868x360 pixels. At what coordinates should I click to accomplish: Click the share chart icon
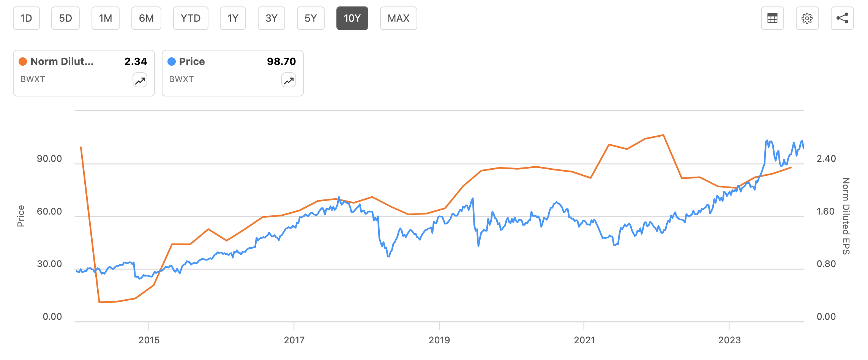[x=842, y=18]
